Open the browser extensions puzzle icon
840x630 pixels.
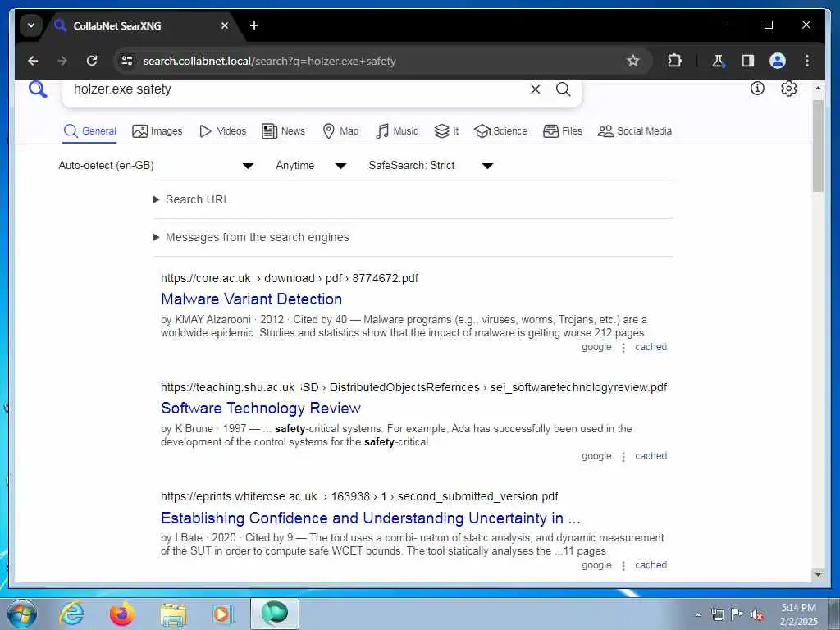[674, 61]
